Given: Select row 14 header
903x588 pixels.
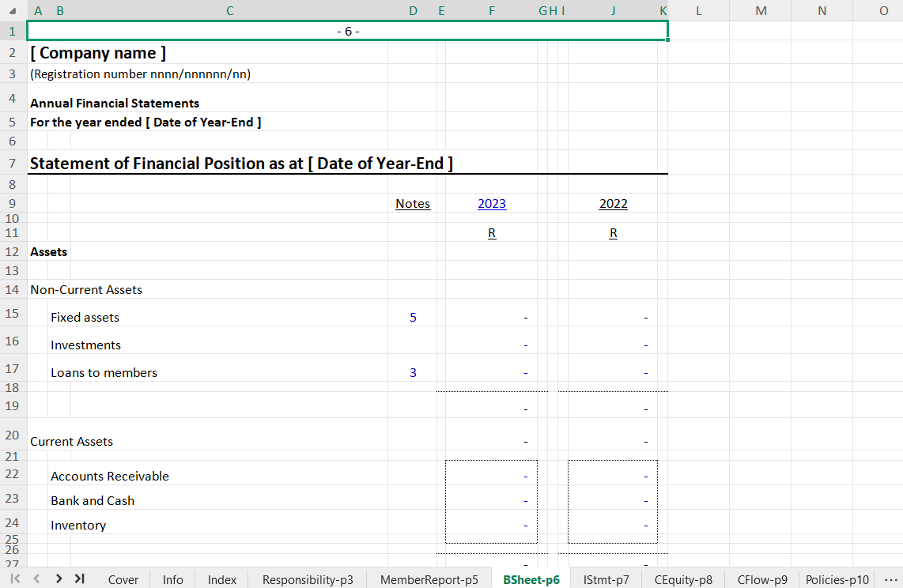Looking at the screenshot, I should pyautogui.click(x=12, y=289).
